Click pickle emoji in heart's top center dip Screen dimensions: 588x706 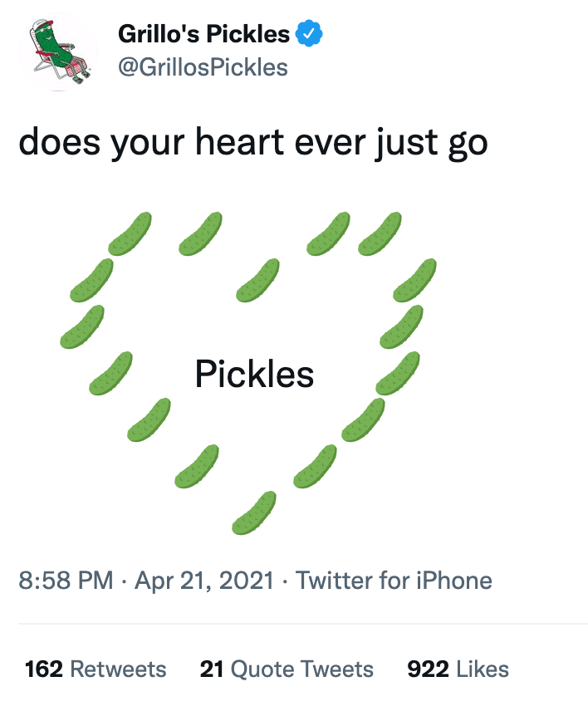(257, 279)
